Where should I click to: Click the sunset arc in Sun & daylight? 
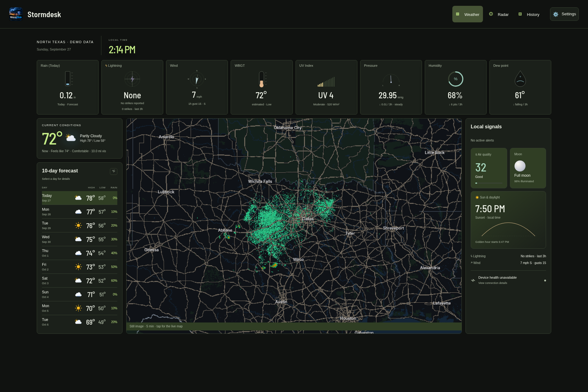coord(508,229)
